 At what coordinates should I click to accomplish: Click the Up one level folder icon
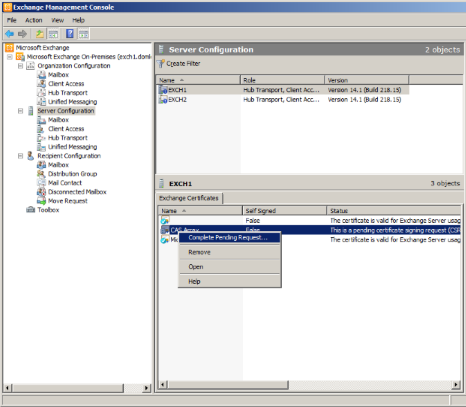40,34
